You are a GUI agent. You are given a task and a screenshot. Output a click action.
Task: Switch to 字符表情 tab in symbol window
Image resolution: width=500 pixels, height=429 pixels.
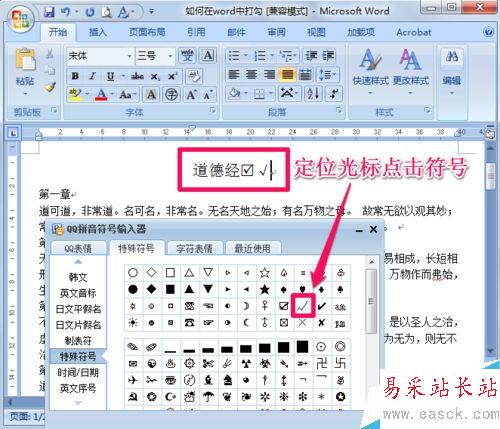click(x=194, y=248)
